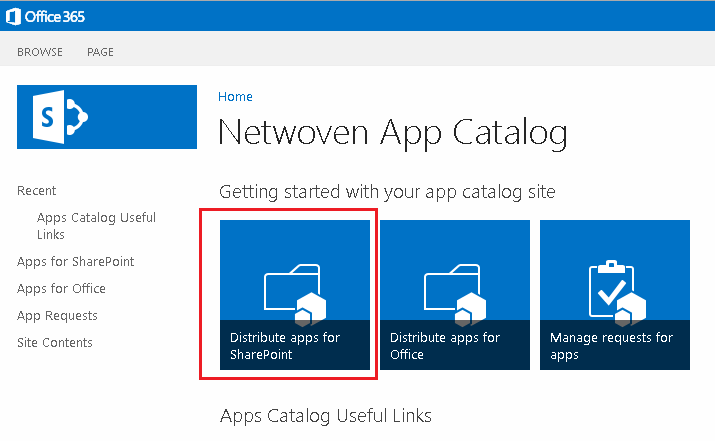Screen dimensions: 715x441
Task: Select the Distribute apps for Office tile label
Action: click(445, 346)
